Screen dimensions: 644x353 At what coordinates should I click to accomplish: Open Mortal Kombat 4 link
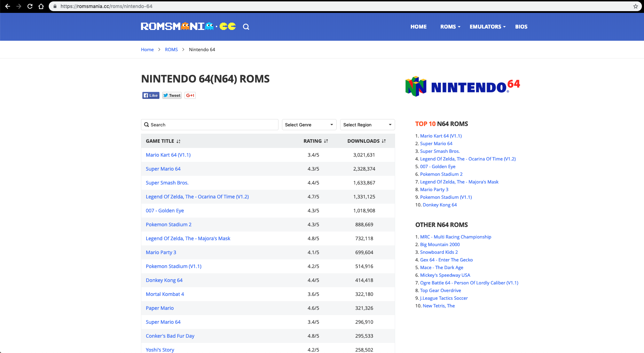pos(165,294)
